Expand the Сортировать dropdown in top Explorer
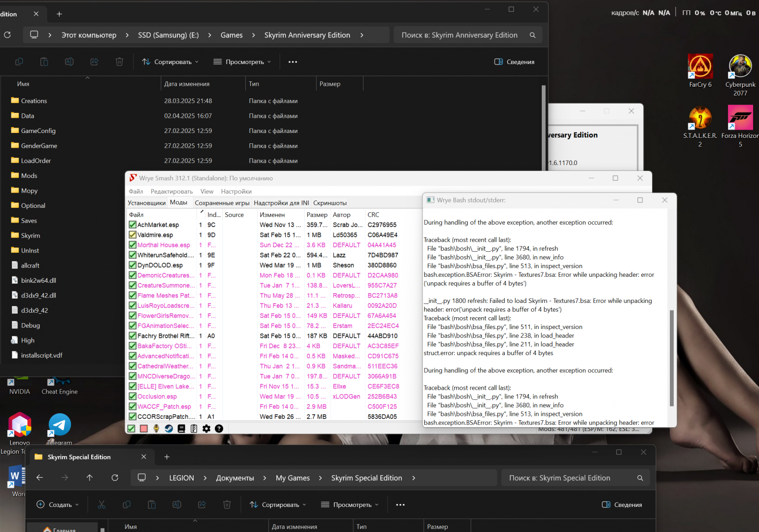The image size is (759, 532). (x=170, y=62)
